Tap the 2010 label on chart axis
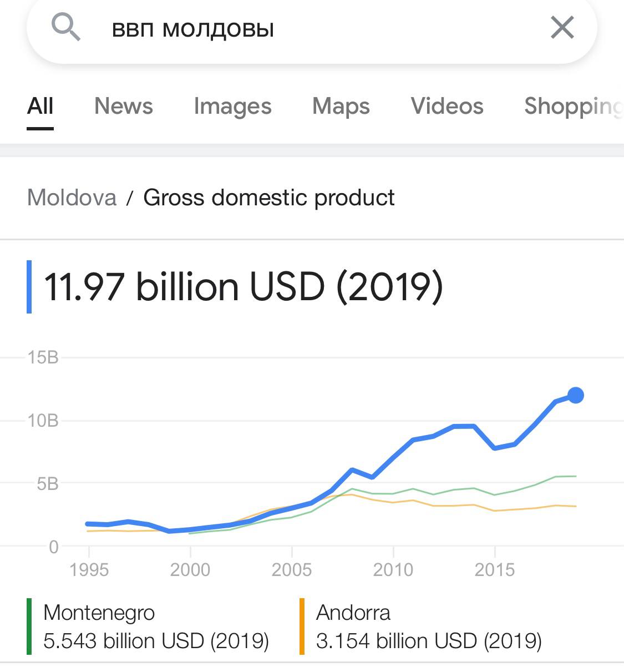The width and height of the screenshot is (624, 672). pyautogui.click(x=393, y=570)
